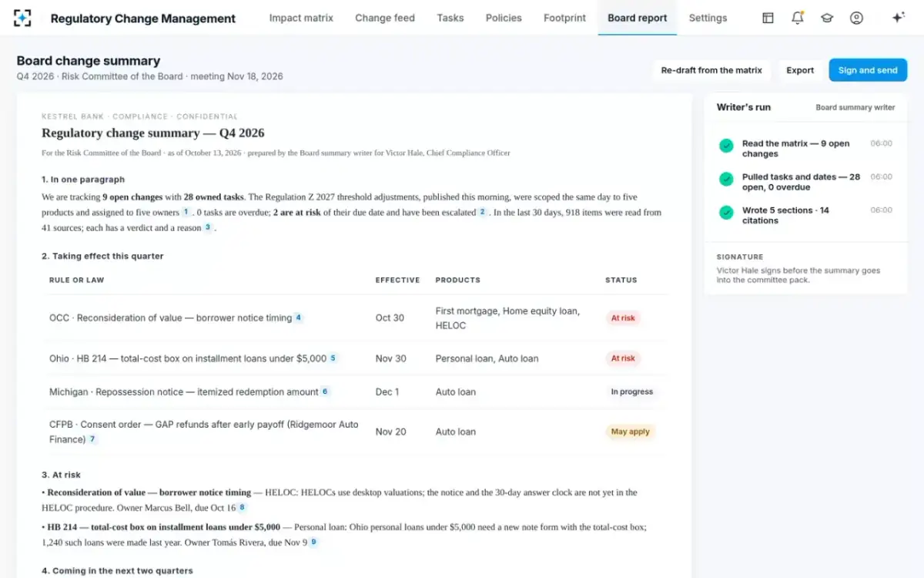Image resolution: width=924 pixels, height=578 pixels.
Task: Click the 'Rule or law' column header
Action: (x=77, y=280)
